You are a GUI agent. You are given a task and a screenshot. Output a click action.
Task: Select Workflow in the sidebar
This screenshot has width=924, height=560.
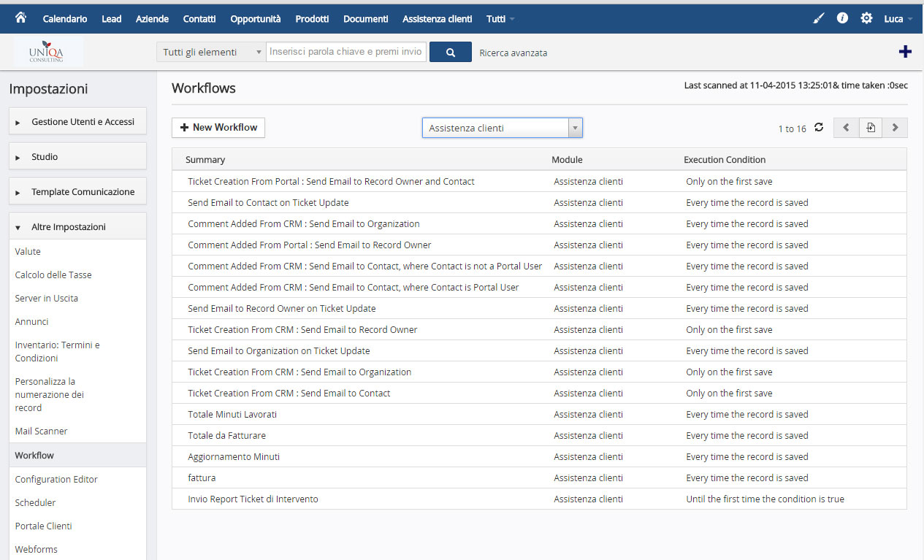[x=77, y=456]
